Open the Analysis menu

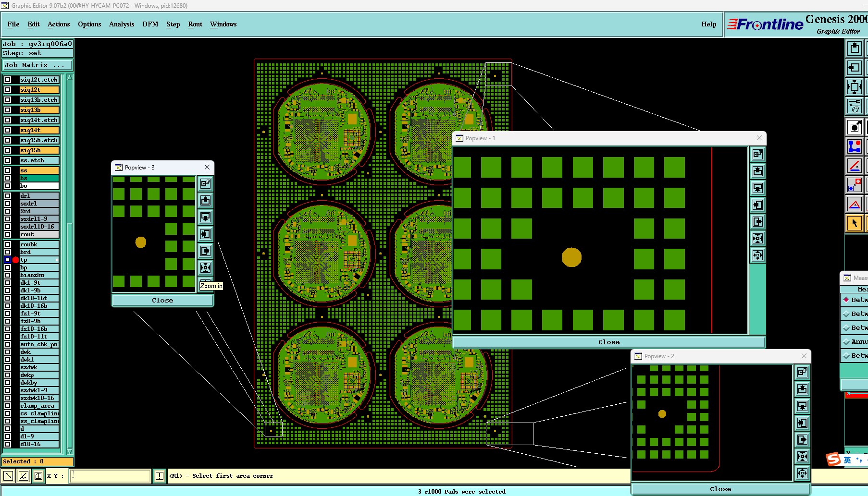(x=122, y=24)
